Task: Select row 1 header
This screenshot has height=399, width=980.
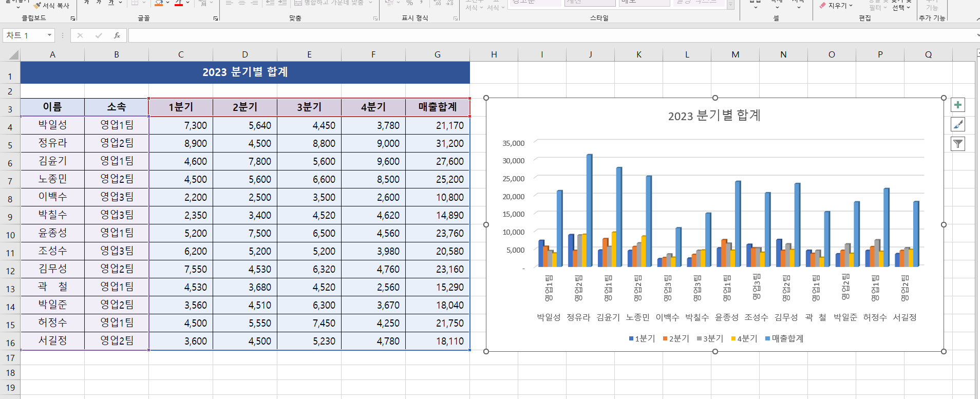Action: [x=10, y=72]
